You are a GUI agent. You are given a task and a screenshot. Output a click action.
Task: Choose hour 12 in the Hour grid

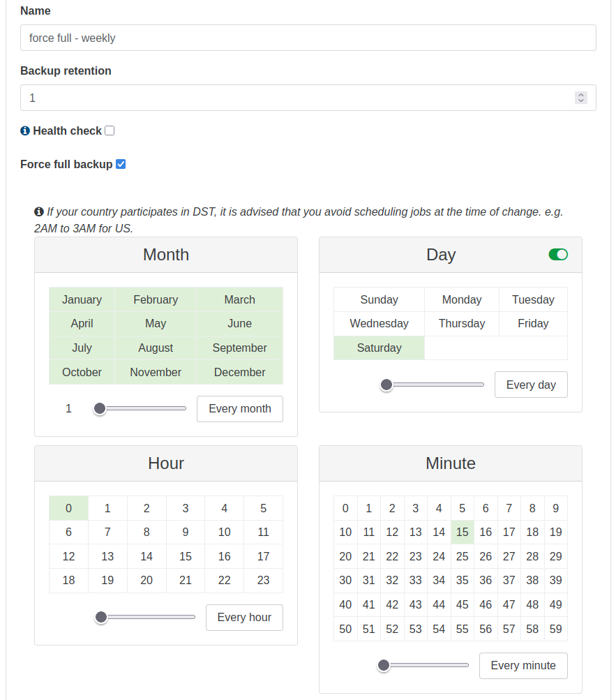[68, 556]
